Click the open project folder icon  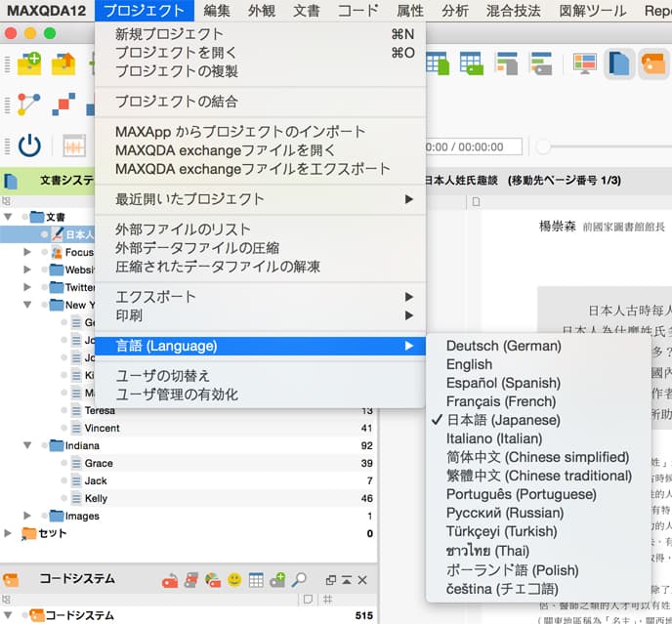[63, 63]
